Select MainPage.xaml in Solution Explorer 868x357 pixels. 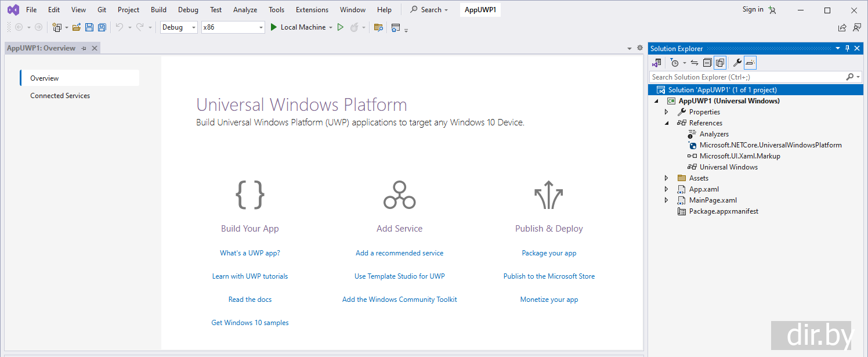[713, 200]
